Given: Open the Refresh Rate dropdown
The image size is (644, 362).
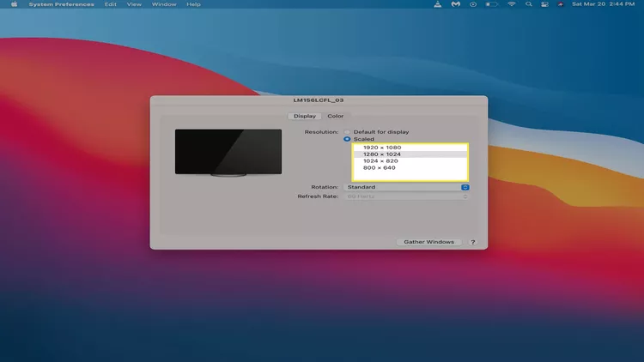Looking at the screenshot, I should (x=406, y=196).
